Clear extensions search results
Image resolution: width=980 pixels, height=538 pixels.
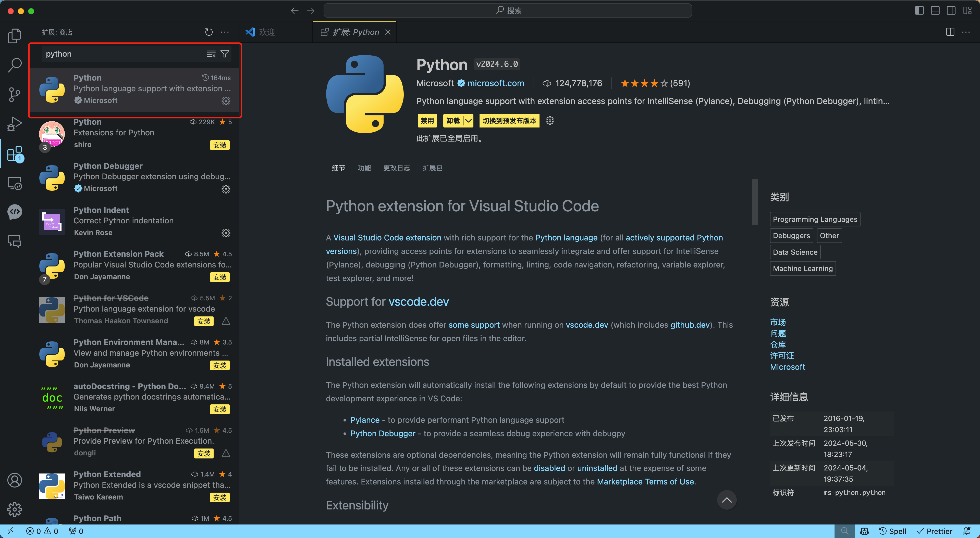[x=211, y=54]
